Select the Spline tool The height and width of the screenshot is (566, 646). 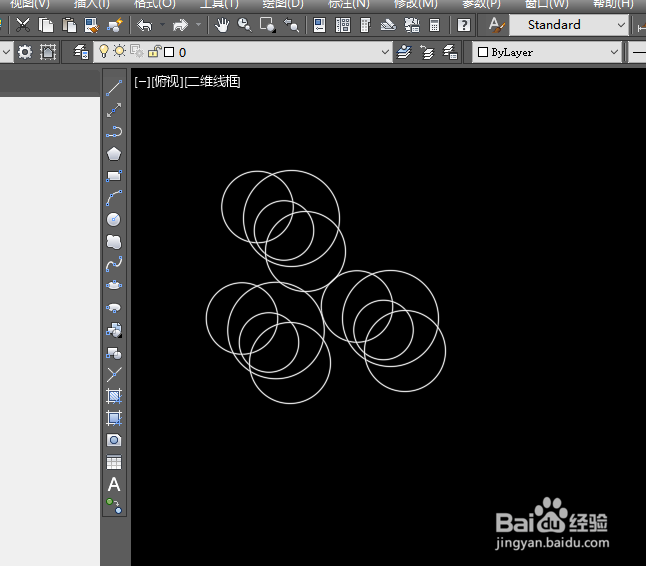[114, 264]
